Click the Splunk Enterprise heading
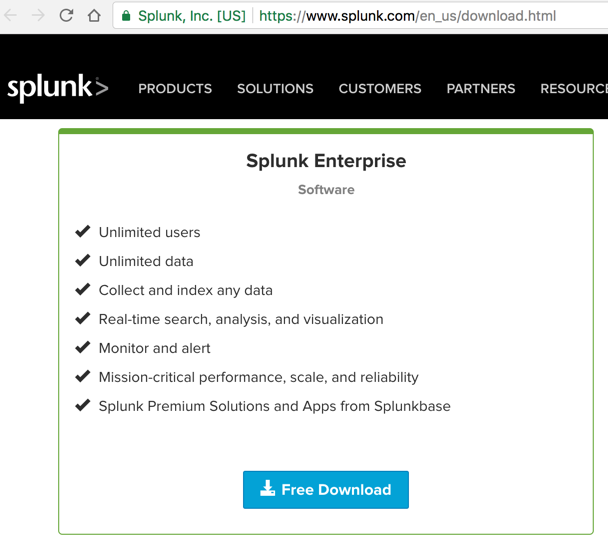 click(x=326, y=161)
